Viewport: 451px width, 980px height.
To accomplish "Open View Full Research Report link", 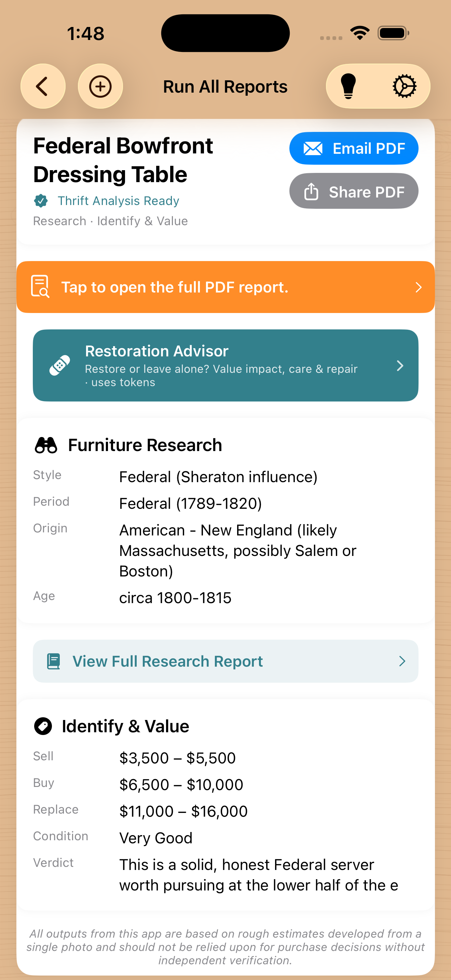I will click(225, 661).
